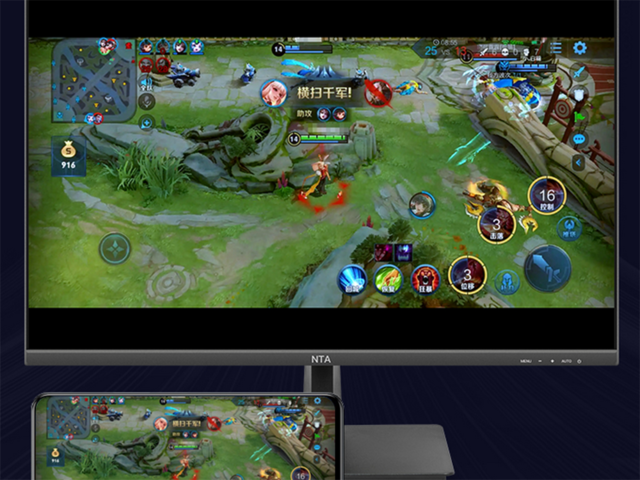The height and width of the screenshot is (480, 640).
Task: Cast the red 狂暴 frenzy summoner spell
Action: click(x=425, y=280)
